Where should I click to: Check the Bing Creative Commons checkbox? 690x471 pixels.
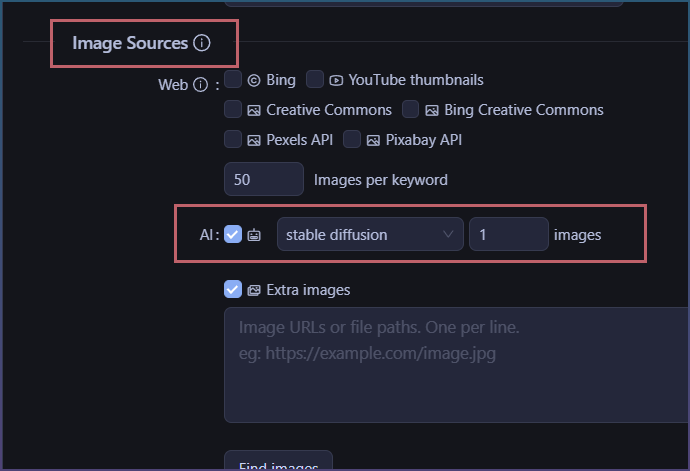point(411,109)
